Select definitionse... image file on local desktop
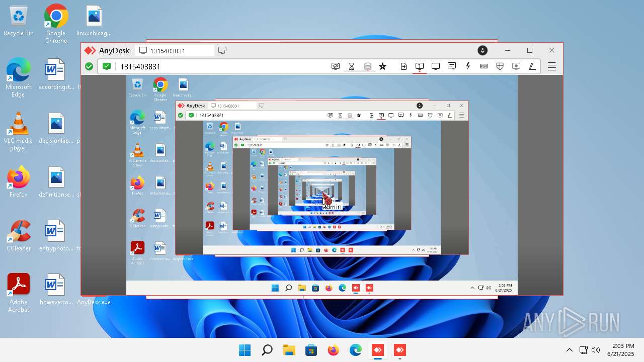The width and height of the screenshot is (644, 362). click(x=56, y=182)
